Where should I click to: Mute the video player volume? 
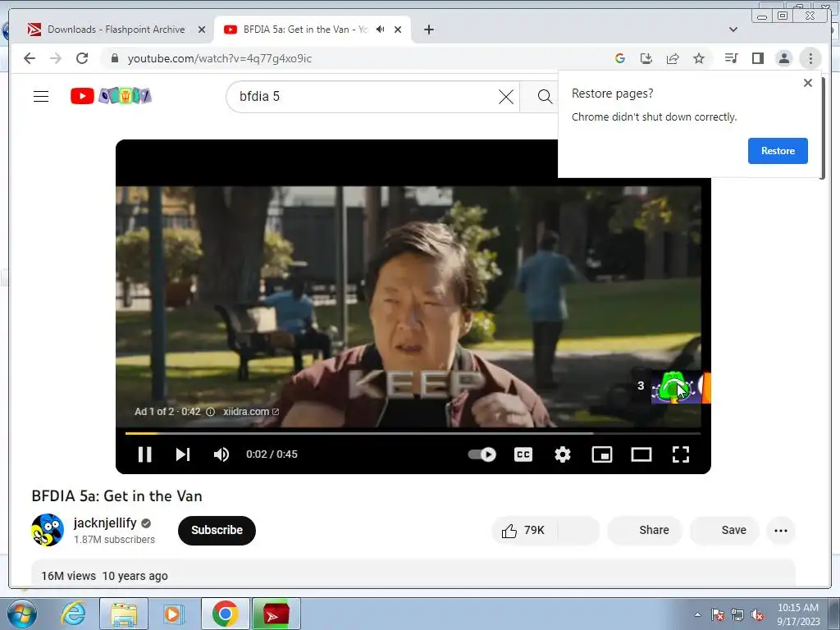click(221, 454)
